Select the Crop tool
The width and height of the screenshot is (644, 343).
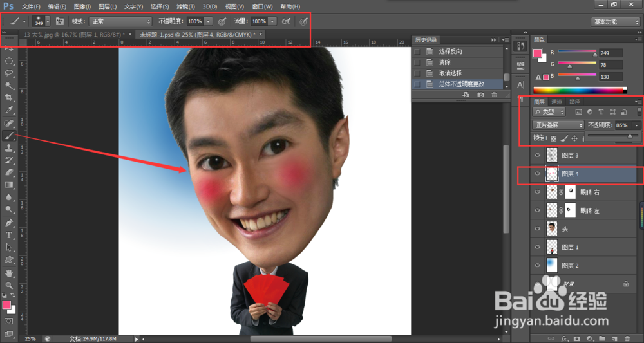coord(8,98)
